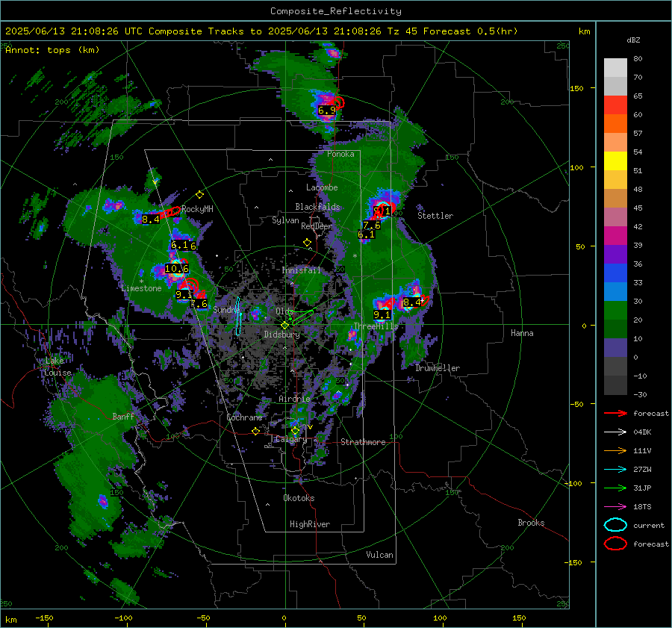Image resolution: width=672 pixels, height=628 pixels.
Task: Click the Calgary city label
Action: click(x=291, y=439)
